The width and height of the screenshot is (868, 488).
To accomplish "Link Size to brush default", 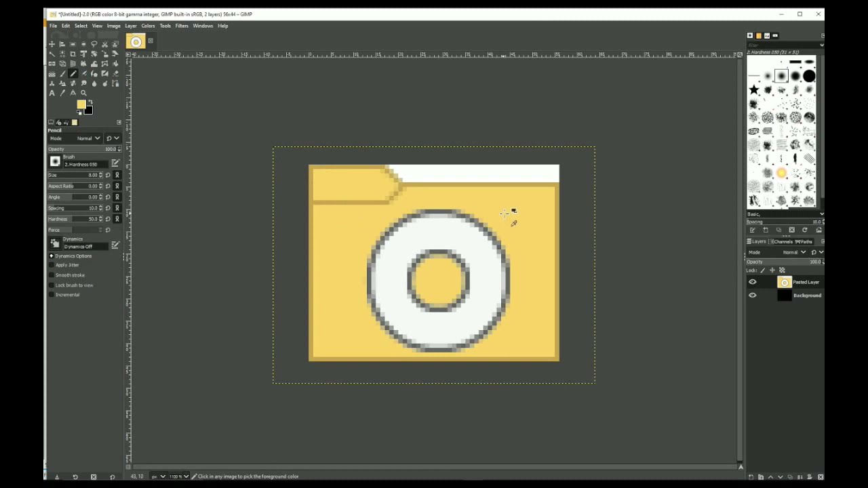I will pyautogui.click(x=117, y=175).
